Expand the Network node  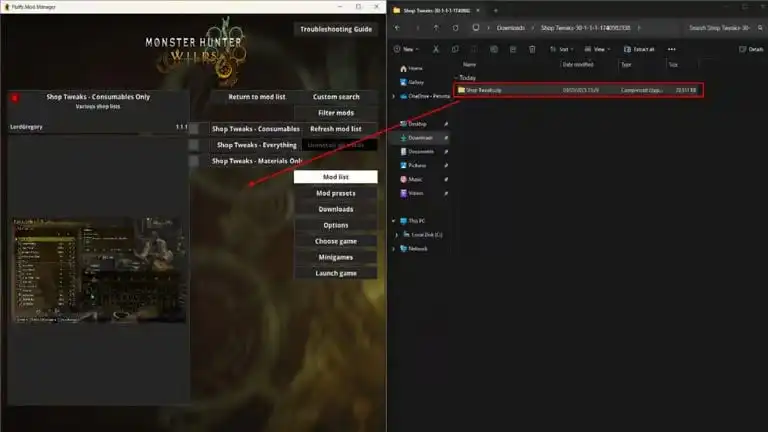393,249
